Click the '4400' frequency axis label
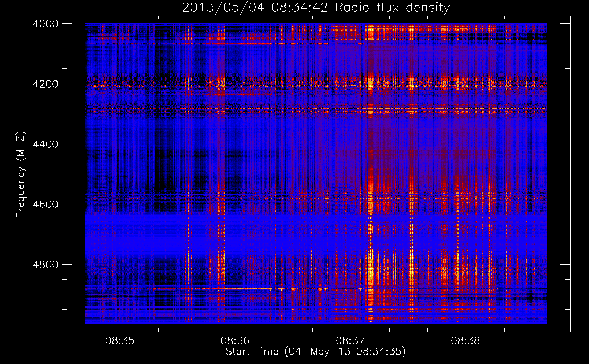 (x=46, y=144)
